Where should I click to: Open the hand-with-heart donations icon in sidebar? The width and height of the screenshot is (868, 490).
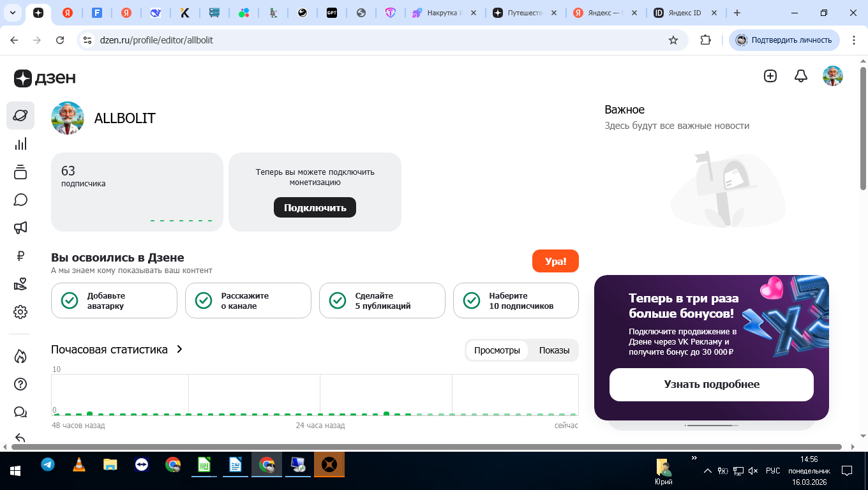tap(20, 284)
